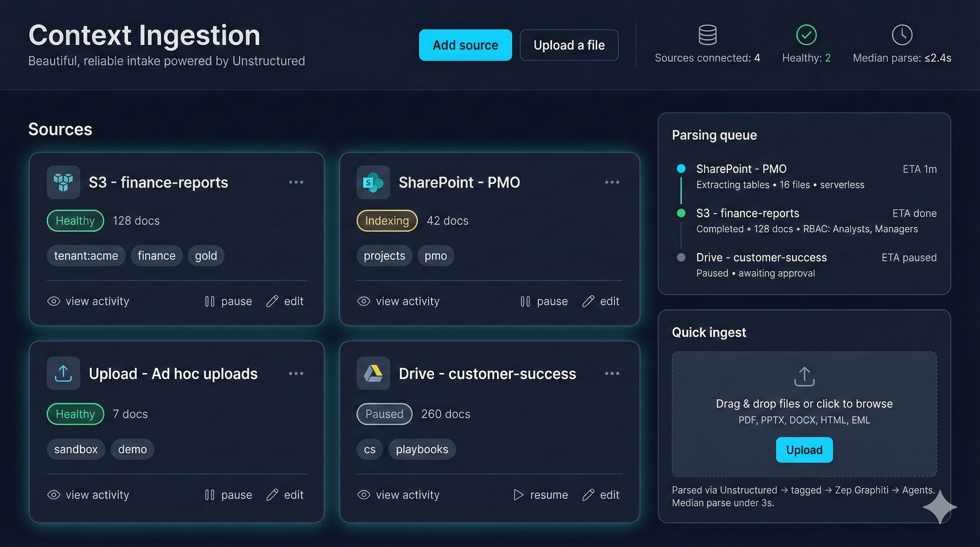Viewport: 980px width, 547px height.
Task: Click the S3 bucket icon on finance-reports card
Action: pos(63,182)
